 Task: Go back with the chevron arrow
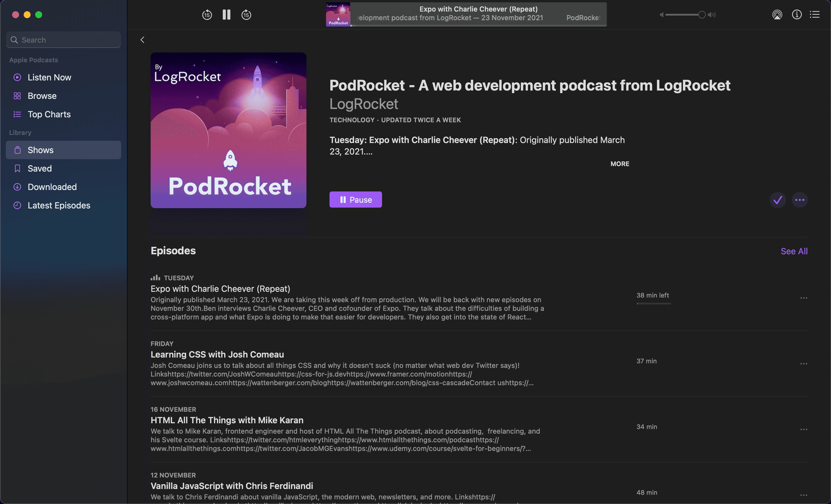point(142,40)
